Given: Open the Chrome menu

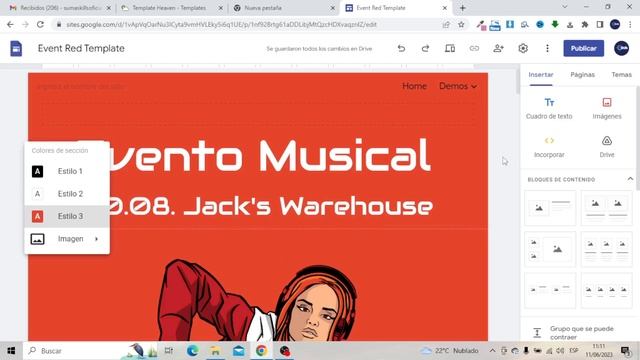Looking at the screenshot, I should [630, 24].
